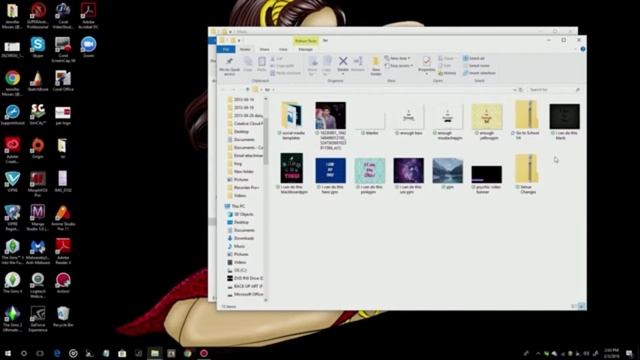640x360 pixels.
Task: Switch to the File tab
Action: [x=226, y=49]
